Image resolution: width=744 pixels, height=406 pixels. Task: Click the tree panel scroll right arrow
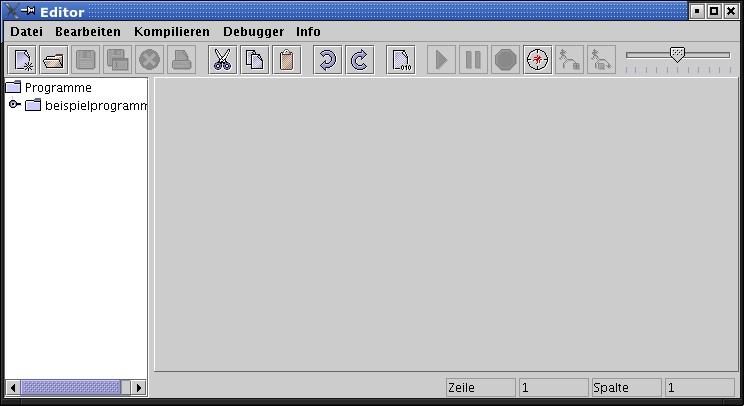(139, 387)
